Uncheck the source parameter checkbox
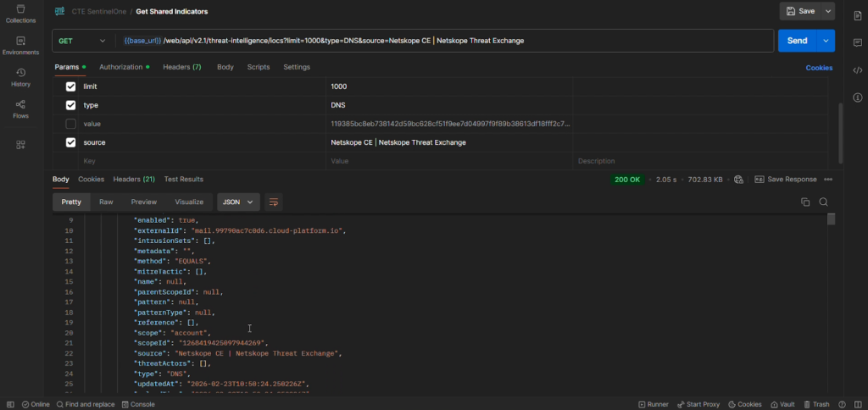The height and width of the screenshot is (410, 868). pyautogui.click(x=71, y=142)
